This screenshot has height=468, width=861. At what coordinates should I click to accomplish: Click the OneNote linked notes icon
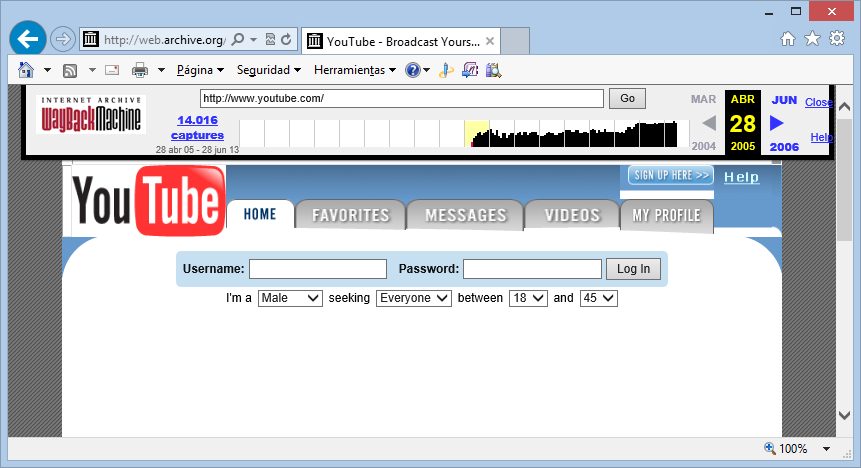point(470,70)
